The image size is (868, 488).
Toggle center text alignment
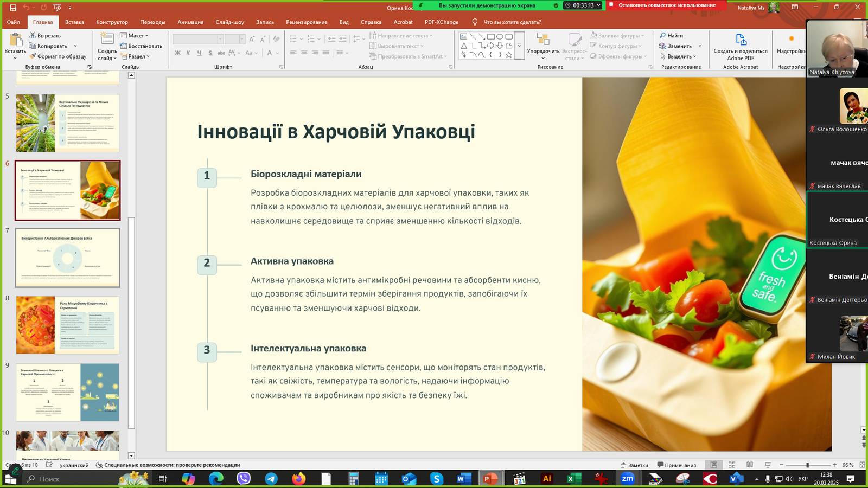(304, 53)
